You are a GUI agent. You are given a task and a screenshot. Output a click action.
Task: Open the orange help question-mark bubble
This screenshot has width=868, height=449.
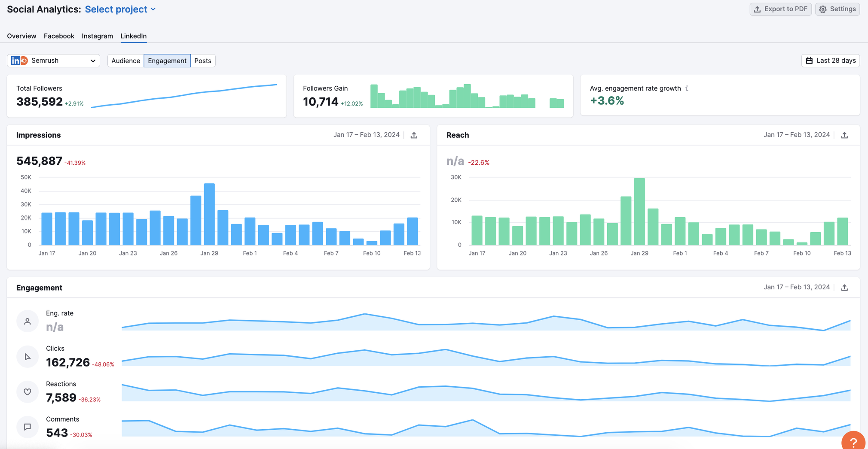click(x=853, y=442)
